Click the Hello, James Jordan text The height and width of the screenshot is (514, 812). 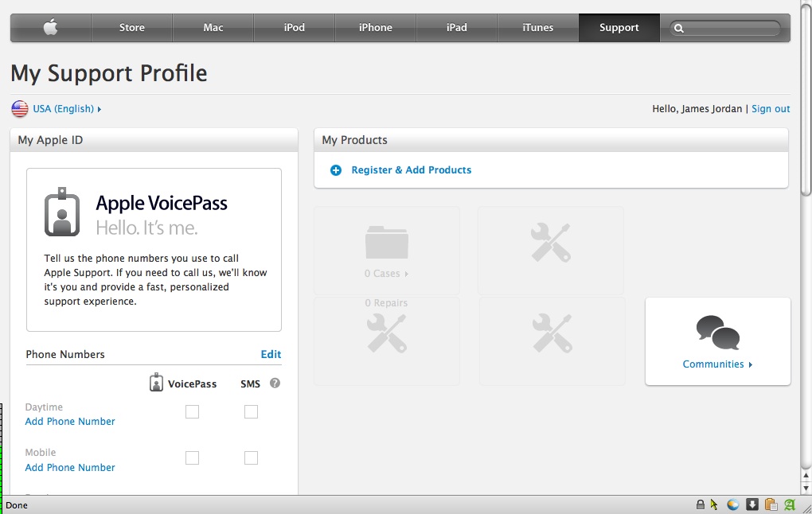tap(697, 109)
